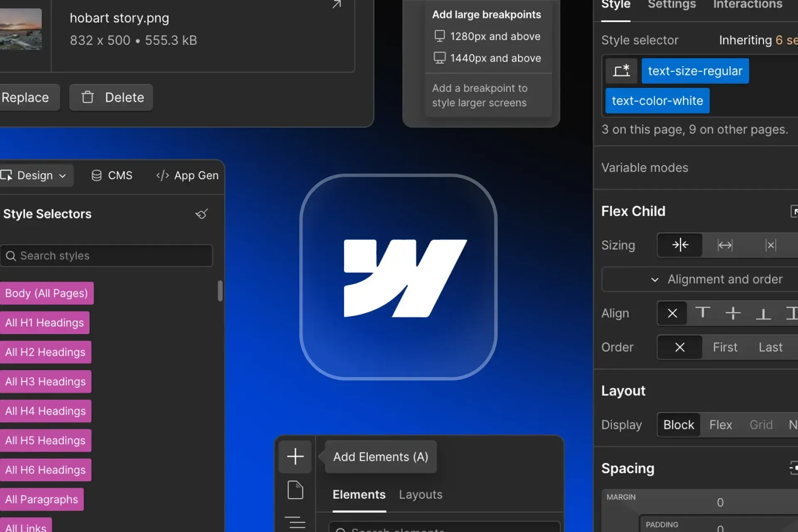Click the plus icon for Add Elements
The width and height of the screenshot is (798, 532).
click(x=295, y=456)
